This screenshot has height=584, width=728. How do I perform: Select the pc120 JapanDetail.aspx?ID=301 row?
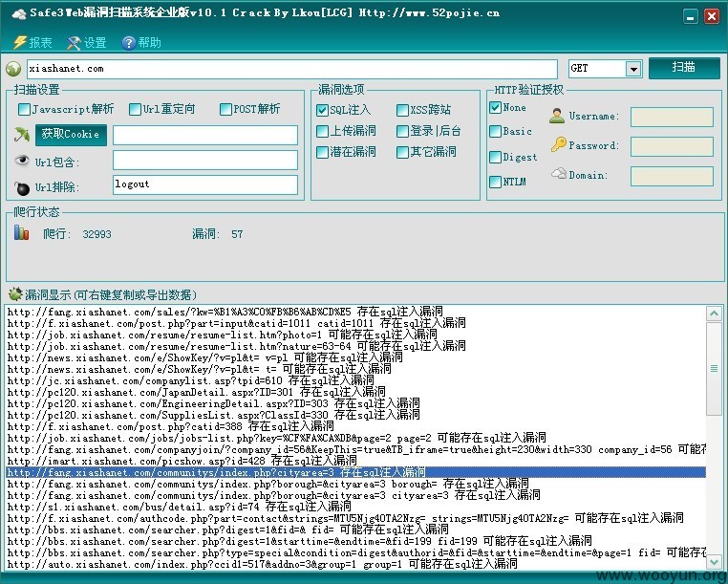coord(356,392)
